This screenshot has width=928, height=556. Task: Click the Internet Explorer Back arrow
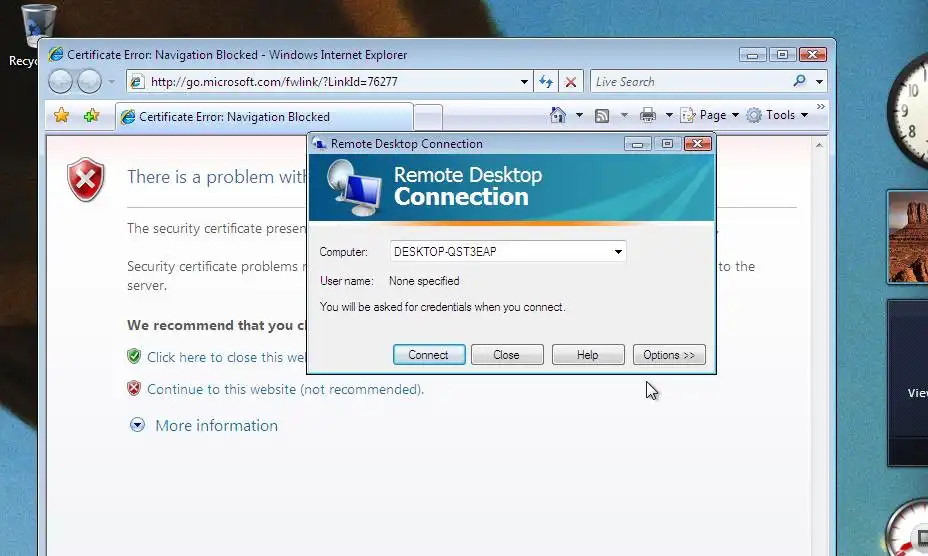tap(60, 82)
